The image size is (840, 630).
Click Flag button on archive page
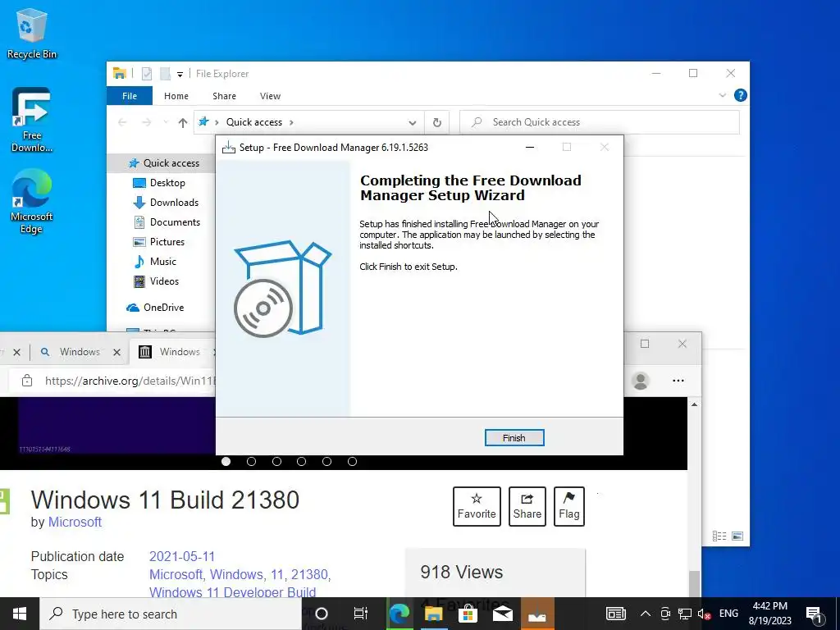tap(569, 506)
